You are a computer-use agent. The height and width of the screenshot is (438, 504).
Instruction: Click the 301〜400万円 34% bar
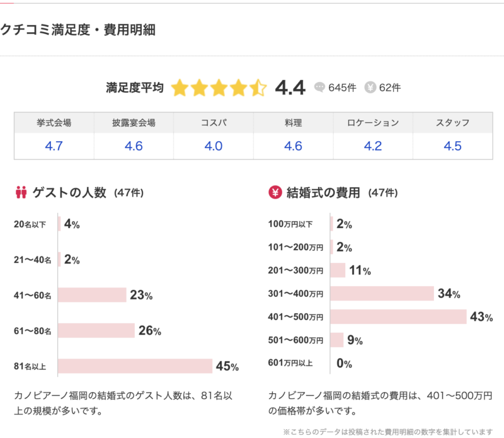tap(382, 294)
